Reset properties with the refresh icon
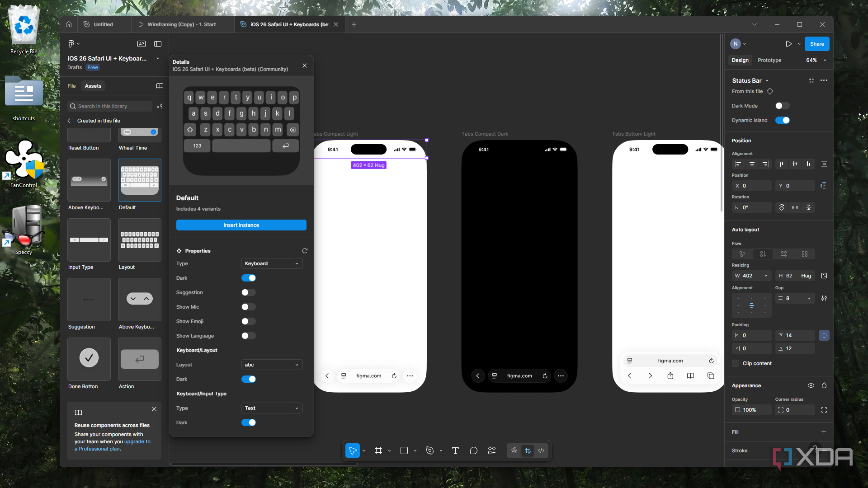 (305, 251)
